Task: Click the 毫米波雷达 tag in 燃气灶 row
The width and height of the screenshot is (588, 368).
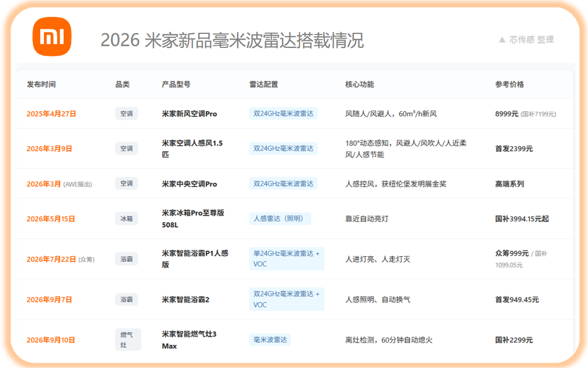Action: (x=270, y=339)
